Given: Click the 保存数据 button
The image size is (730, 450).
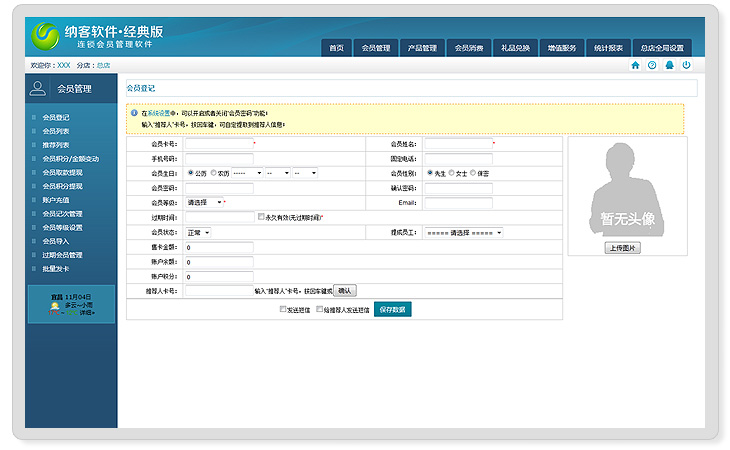Looking at the screenshot, I should point(392,310).
